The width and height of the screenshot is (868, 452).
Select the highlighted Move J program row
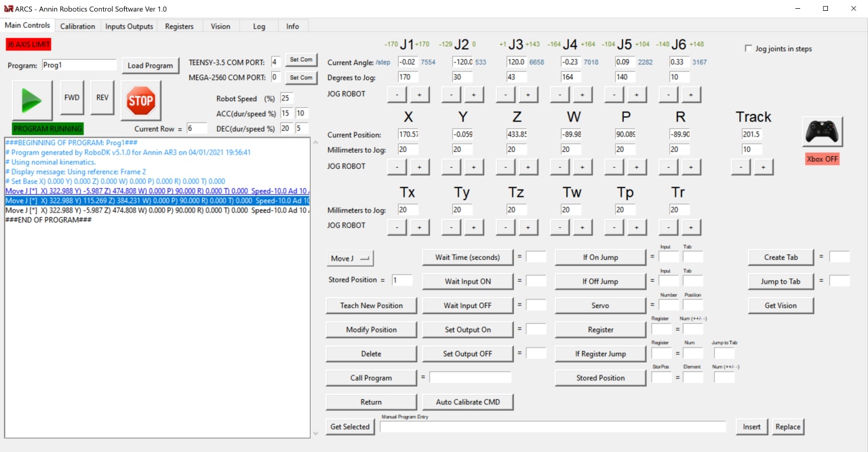pos(157,201)
